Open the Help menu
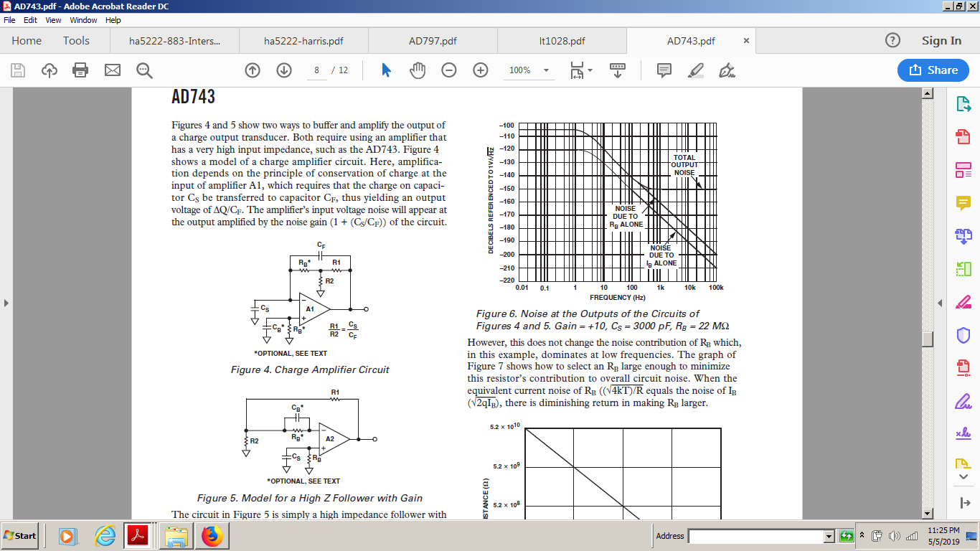This screenshot has width=980, height=551. point(113,20)
